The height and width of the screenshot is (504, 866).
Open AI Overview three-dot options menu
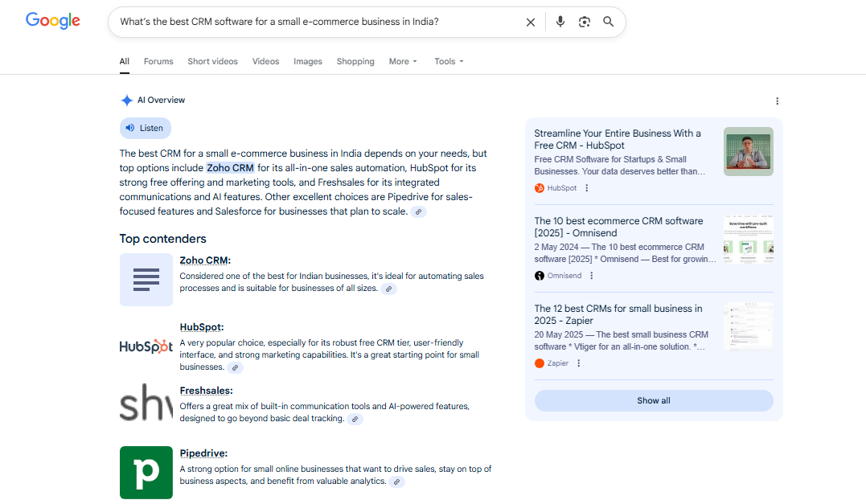pyautogui.click(x=777, y=101)
